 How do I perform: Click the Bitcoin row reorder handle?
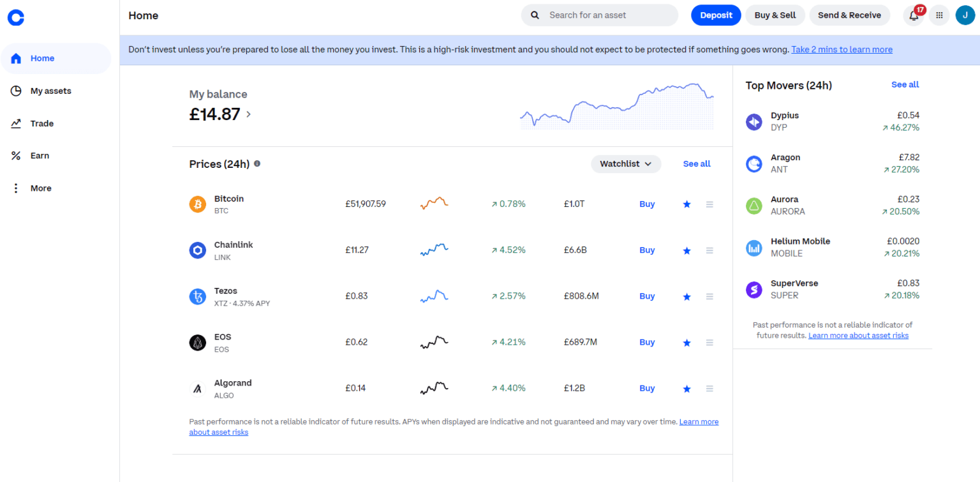(x=709, y=204)
